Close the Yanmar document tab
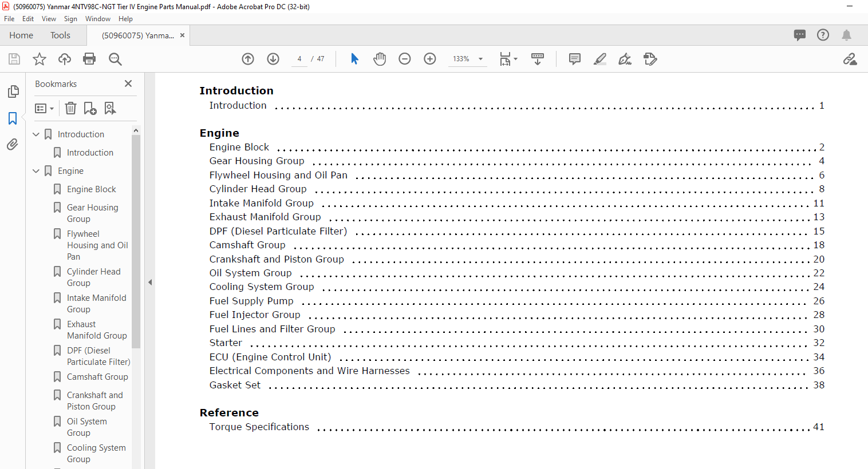The height and width of the screenshot is (469, 868). click(x=182, y=35)
